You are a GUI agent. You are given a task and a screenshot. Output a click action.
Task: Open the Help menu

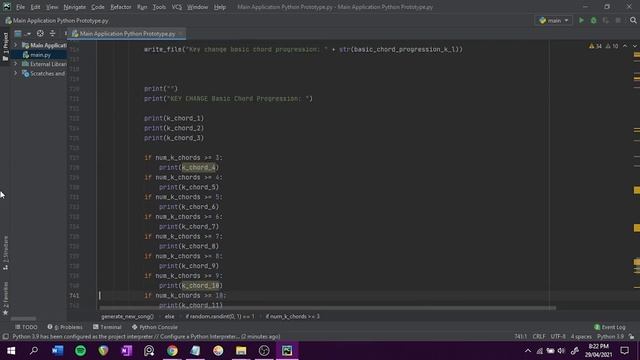(x=220, y=7)
